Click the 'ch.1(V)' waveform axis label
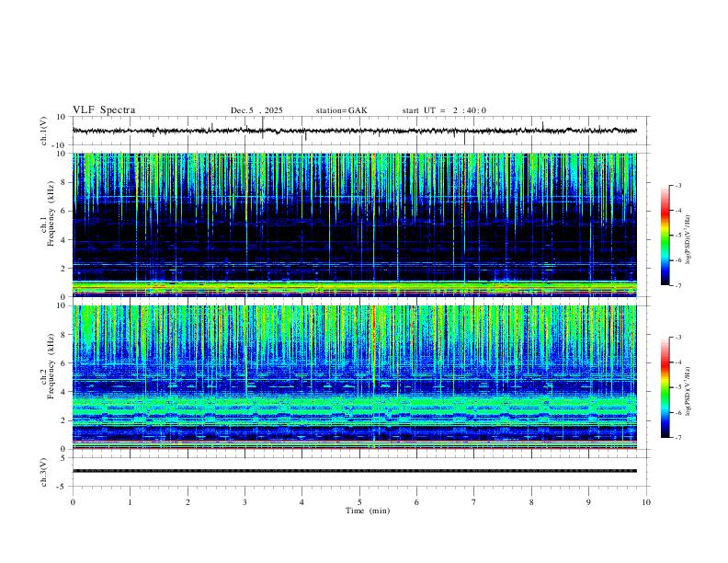The height and width of the screenshot is (563, 728). 44,131
